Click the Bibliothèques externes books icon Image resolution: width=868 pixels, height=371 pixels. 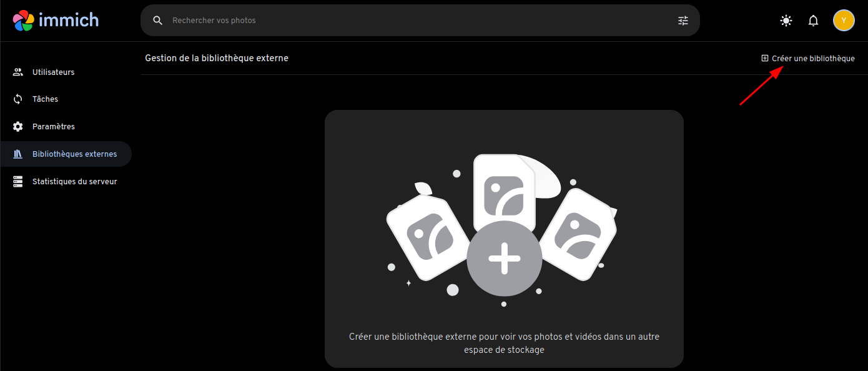(18, 154)
